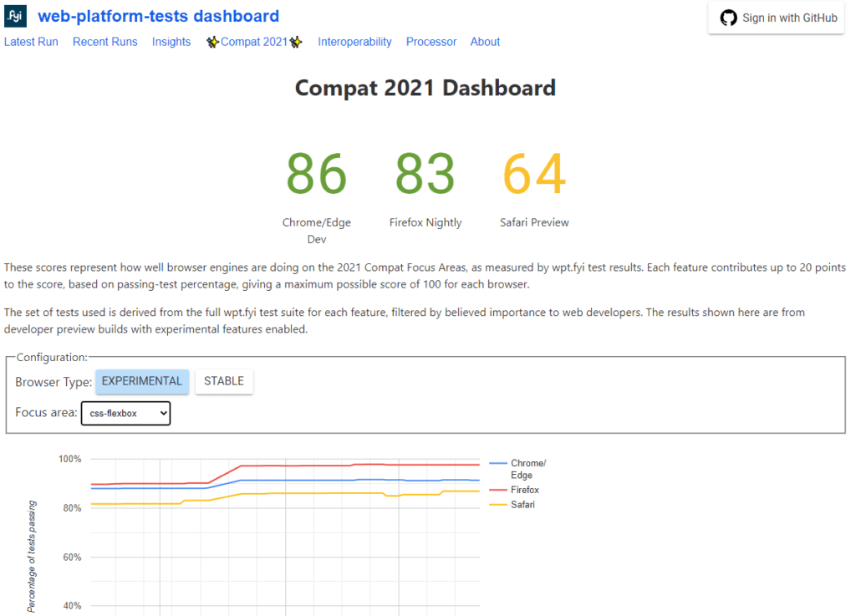Screen dimensions: 856x616
Task: Click the wpt.fyi logo icon
Action: [x=15, y=16]
